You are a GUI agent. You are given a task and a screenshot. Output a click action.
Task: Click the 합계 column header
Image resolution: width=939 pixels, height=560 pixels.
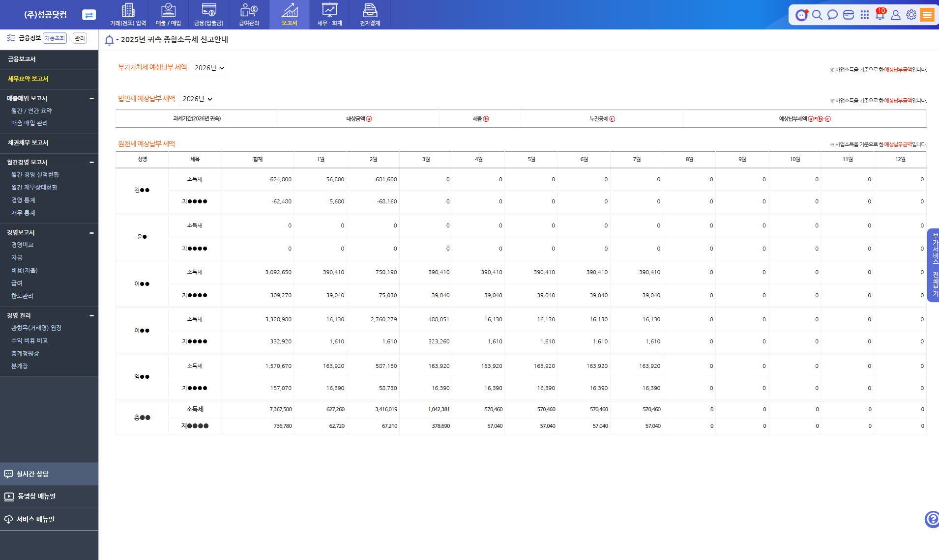[258, 159]
